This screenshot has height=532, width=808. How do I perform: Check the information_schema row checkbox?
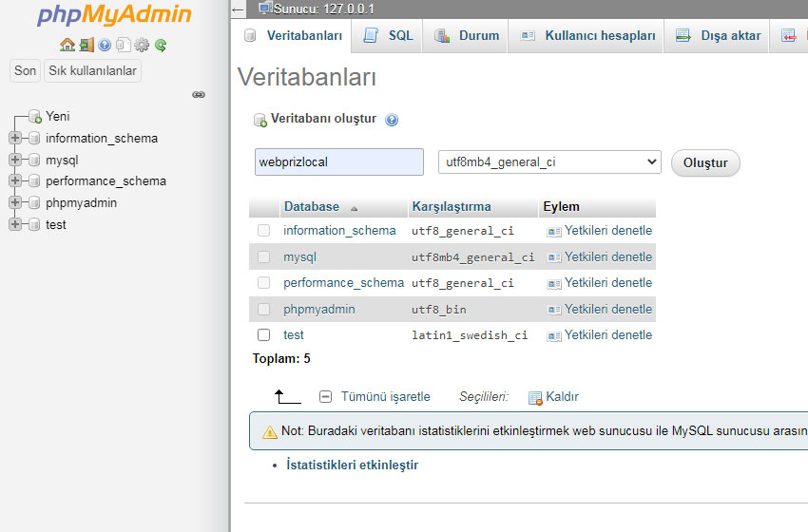(264, 230)
